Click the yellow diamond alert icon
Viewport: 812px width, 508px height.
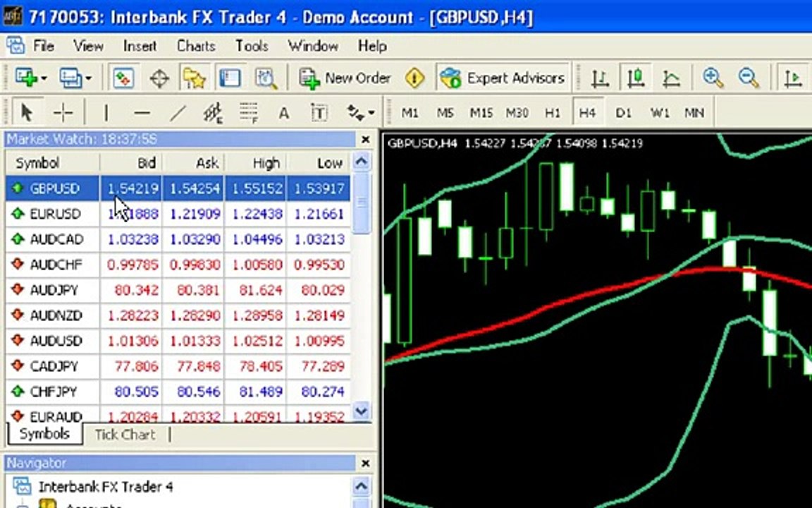pyautogui.click(x=414, y=78)
